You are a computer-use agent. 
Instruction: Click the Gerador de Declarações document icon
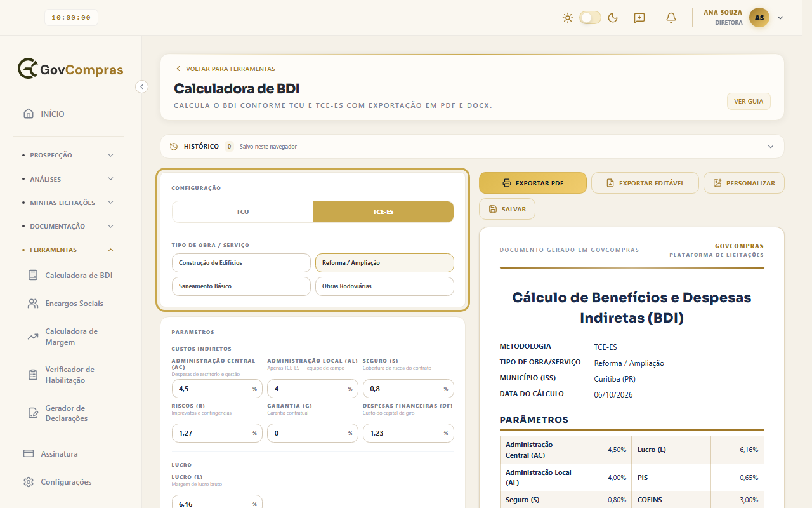click(33, 413)
